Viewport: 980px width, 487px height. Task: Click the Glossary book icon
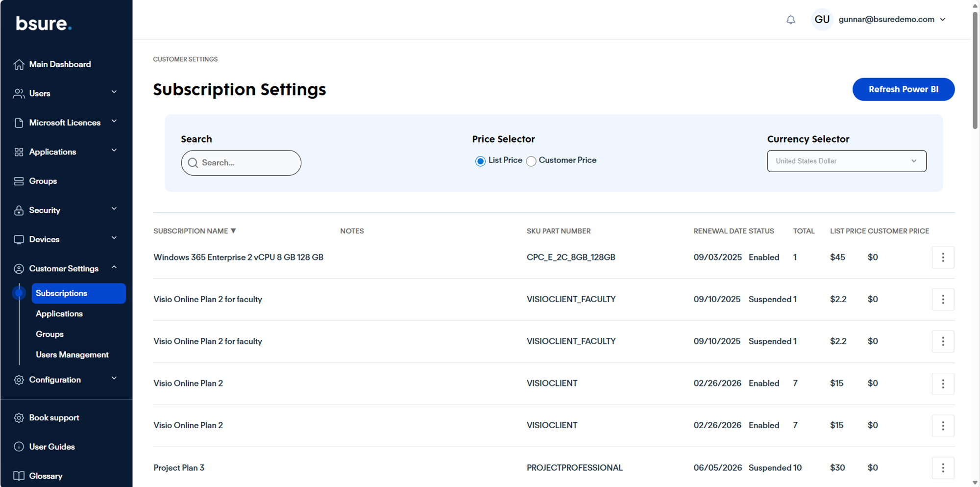tap(19, 476)
